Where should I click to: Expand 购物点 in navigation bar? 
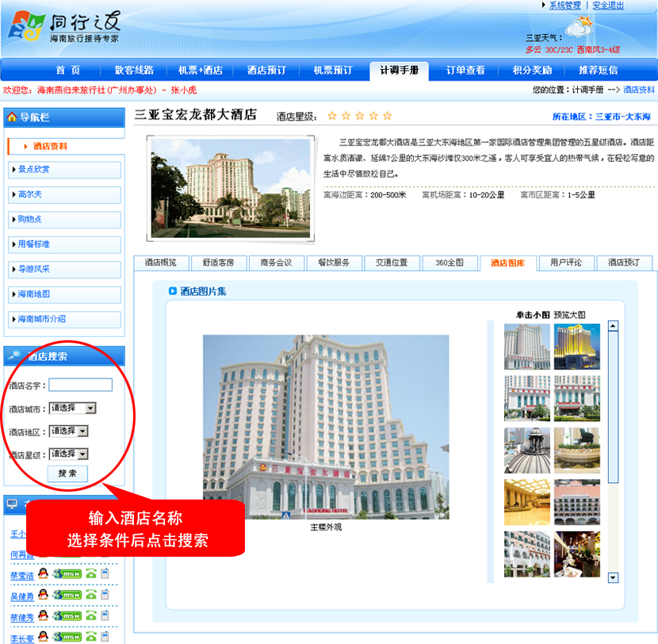(x=64, y=220)
